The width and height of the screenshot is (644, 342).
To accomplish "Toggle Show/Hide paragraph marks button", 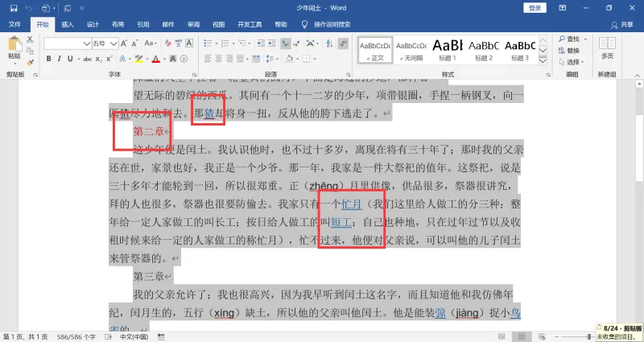I will [344, 43].
